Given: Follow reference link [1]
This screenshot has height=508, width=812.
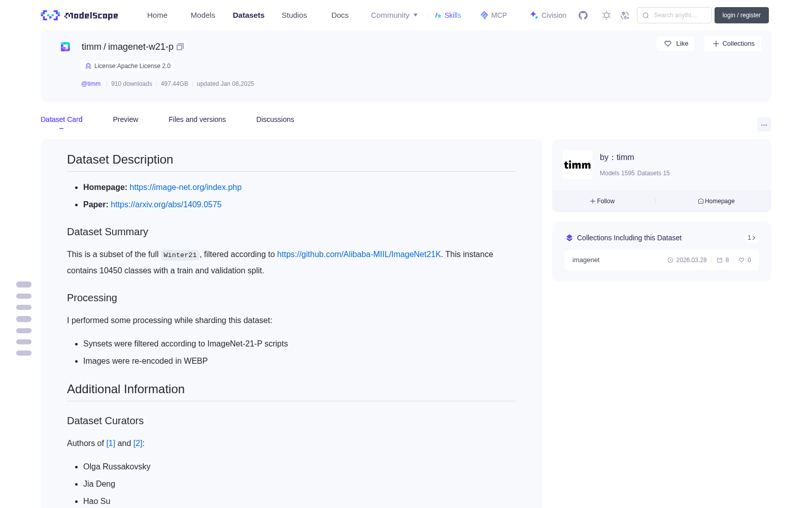Looking at the screenshot, I should tap(111, 443).
